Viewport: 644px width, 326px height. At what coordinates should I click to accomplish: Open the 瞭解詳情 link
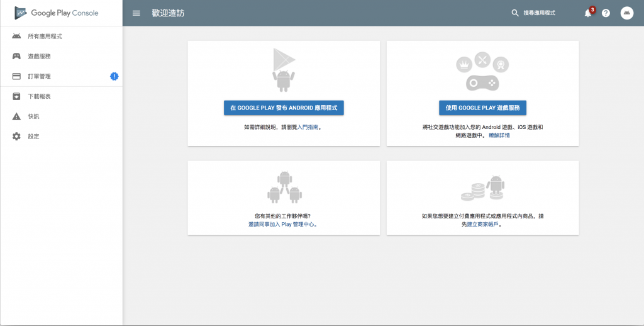coord(499,135)
